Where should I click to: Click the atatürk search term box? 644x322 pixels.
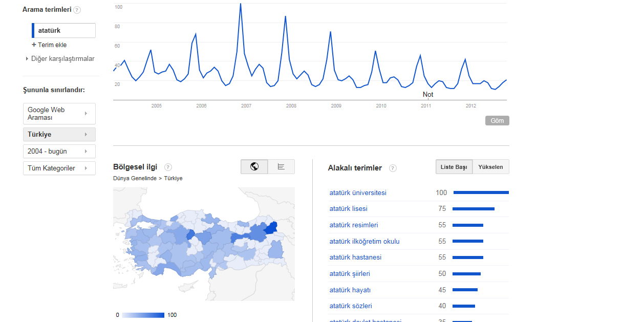tap(63, 31)
